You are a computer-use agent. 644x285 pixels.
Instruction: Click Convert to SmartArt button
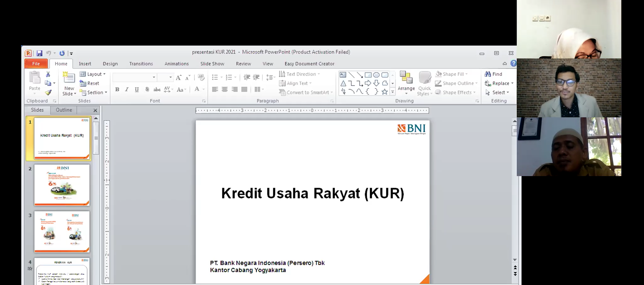(306, 93)
